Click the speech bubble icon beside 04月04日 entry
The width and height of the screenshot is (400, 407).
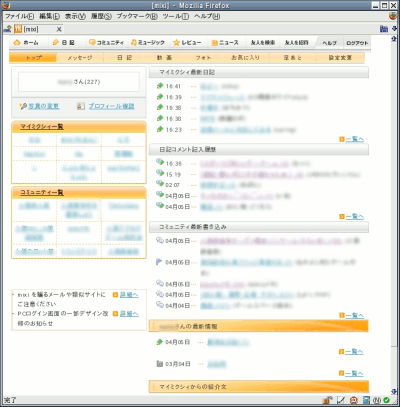tap(160, 305)
